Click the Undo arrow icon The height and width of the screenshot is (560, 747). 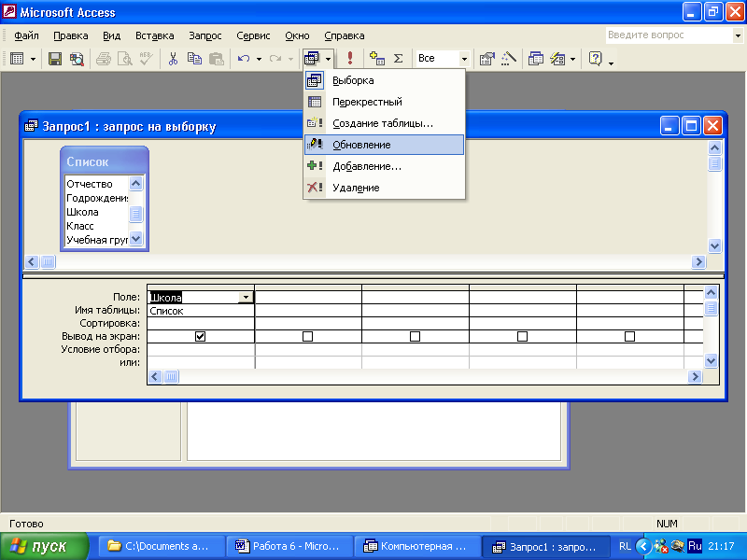tap(244, 59)
